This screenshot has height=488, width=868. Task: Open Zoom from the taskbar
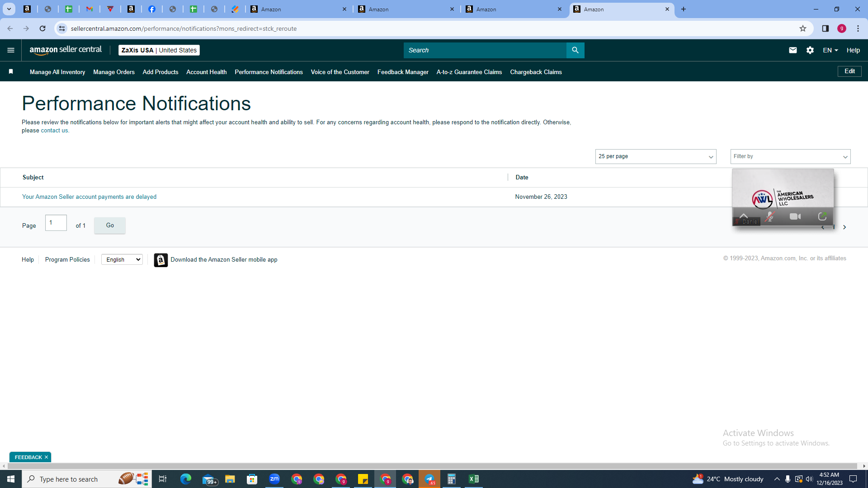pyautogui.click(x=274, y=479)
